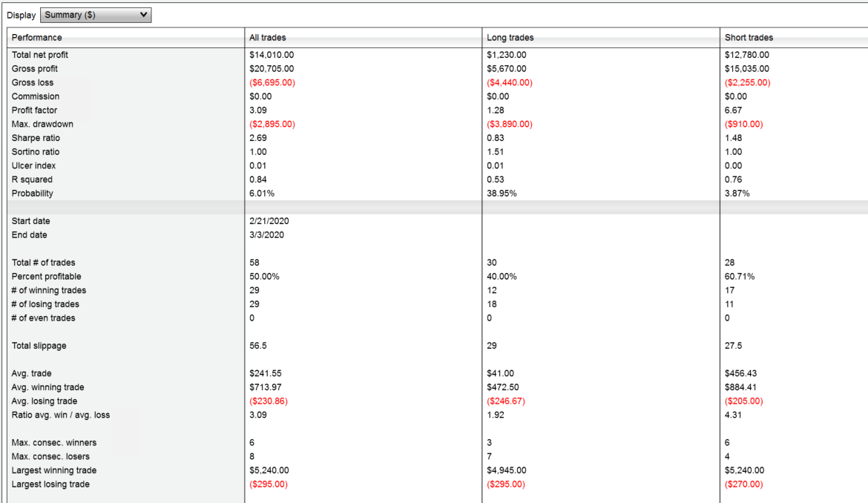Image resolution: width=868 pixels, height=503 pixels.
Task: Select Short trades profit factor 6.67
Action: pyautogui.click(x=733, y=110)
